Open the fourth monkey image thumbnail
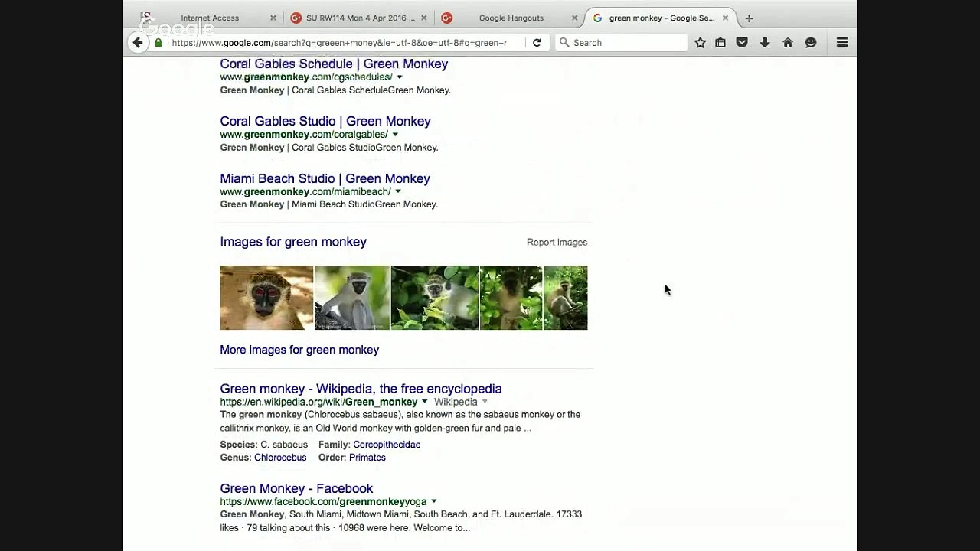This screenshot has height=551, width=980. point(511,298)
